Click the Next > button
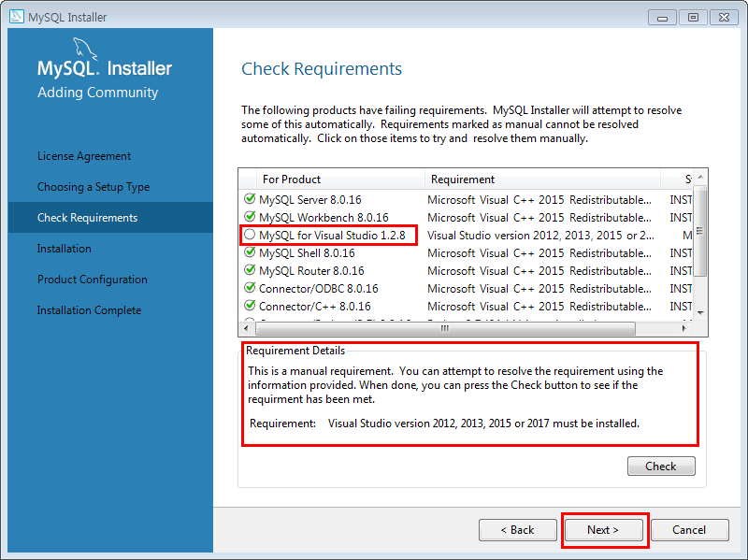 click(x=603, y=530)
